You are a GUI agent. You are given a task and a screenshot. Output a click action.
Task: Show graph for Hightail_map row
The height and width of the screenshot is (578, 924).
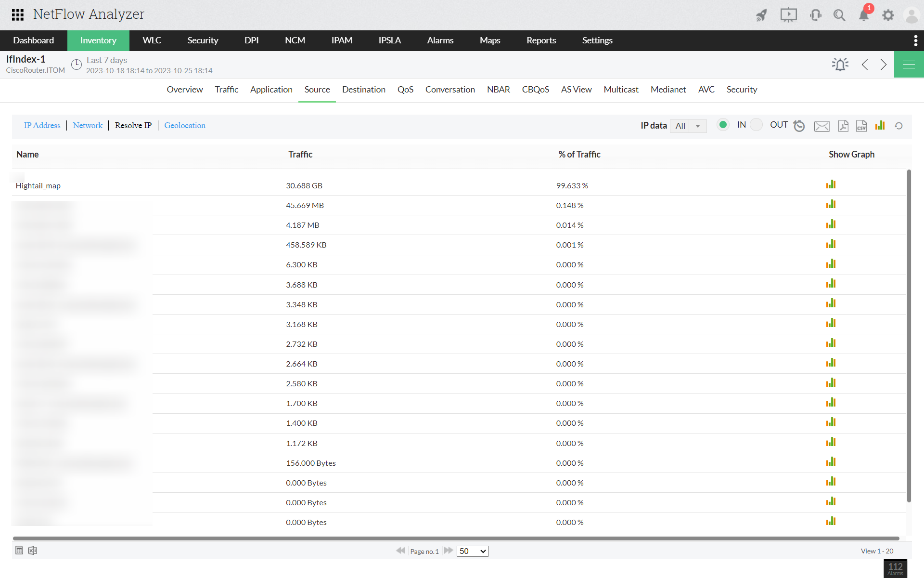[x=831, y=185]
